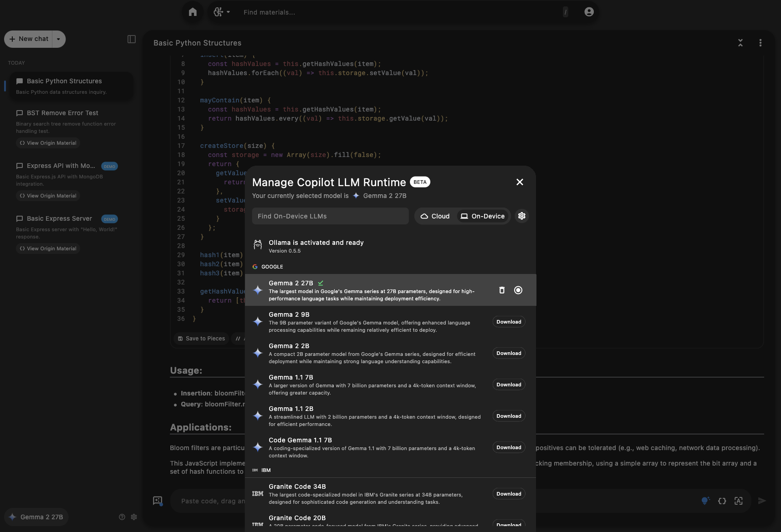
Task: View Origin Material for Basic Express Server
Action: point(48,248)
